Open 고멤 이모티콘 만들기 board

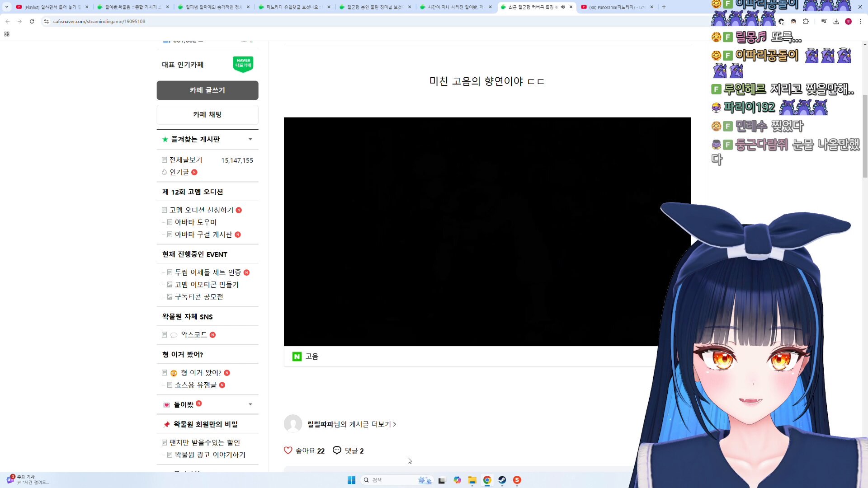point(207,285)
